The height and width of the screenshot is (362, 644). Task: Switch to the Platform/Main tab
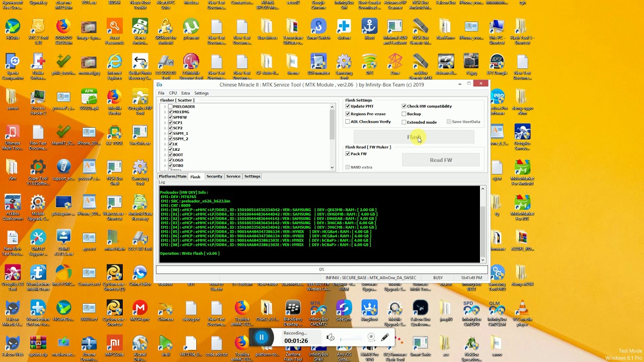click(173, 176)
